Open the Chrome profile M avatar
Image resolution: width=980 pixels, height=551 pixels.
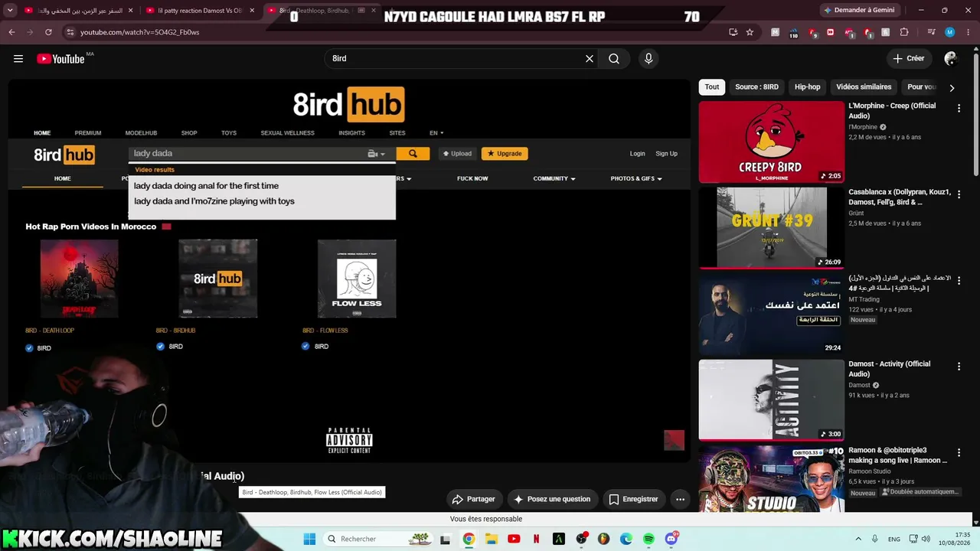pos(949,32)
